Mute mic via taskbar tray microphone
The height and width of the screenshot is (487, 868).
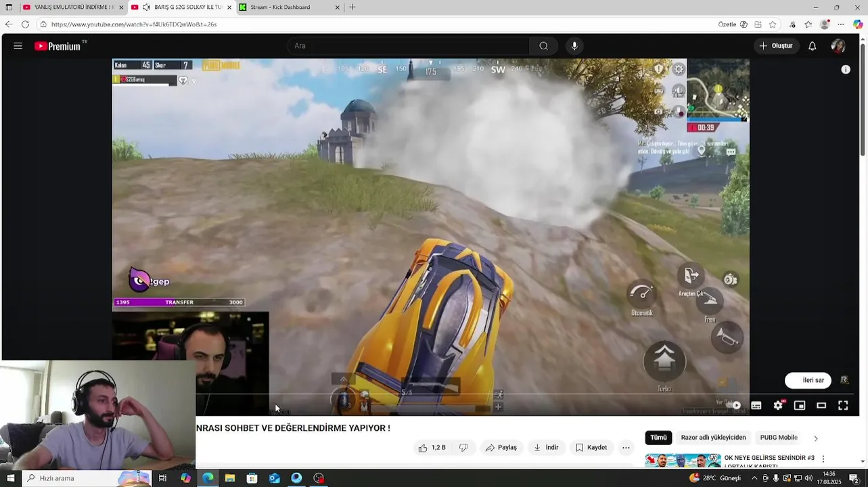[776, 478]
